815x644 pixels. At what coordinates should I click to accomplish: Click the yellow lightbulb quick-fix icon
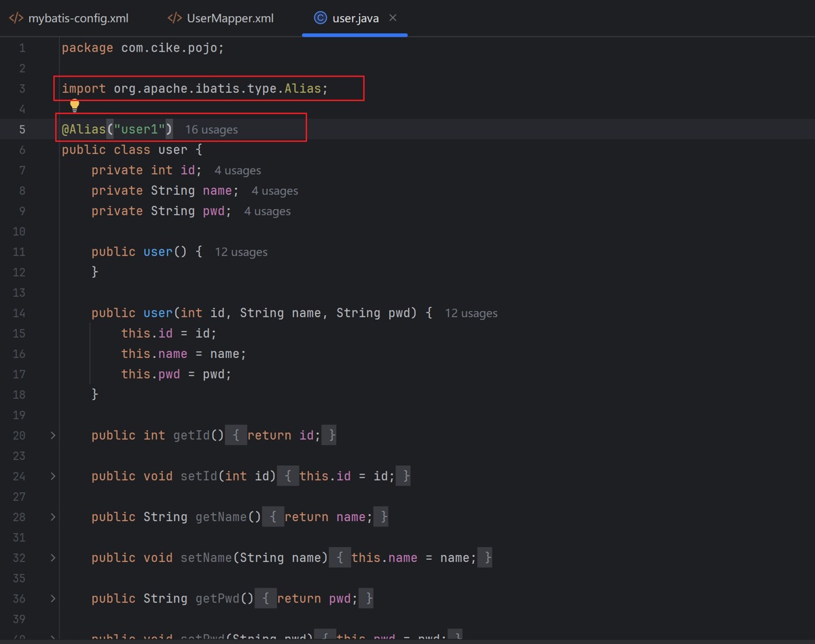tap(75, 105)
